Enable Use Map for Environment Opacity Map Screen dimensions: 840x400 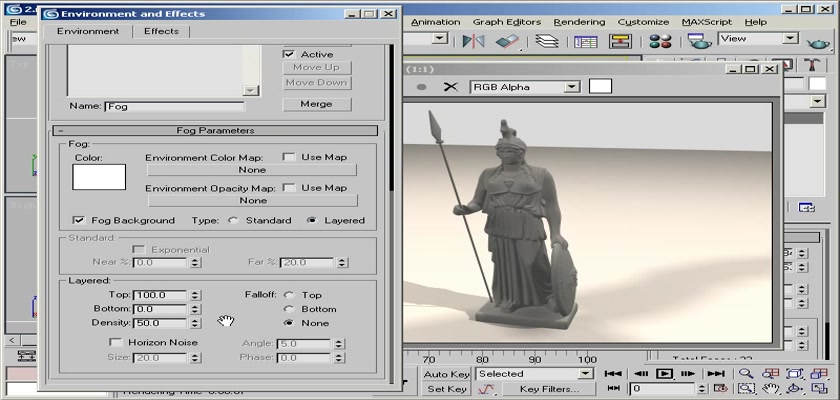click(289, 188)
